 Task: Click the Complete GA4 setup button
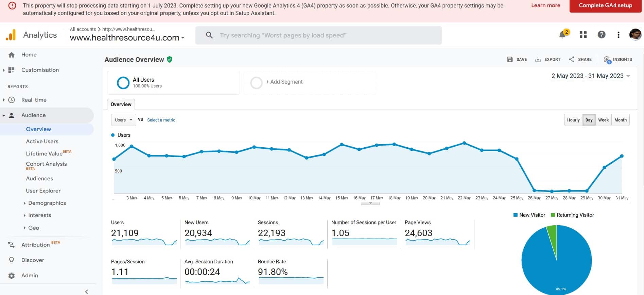click(x=605, y=6)
